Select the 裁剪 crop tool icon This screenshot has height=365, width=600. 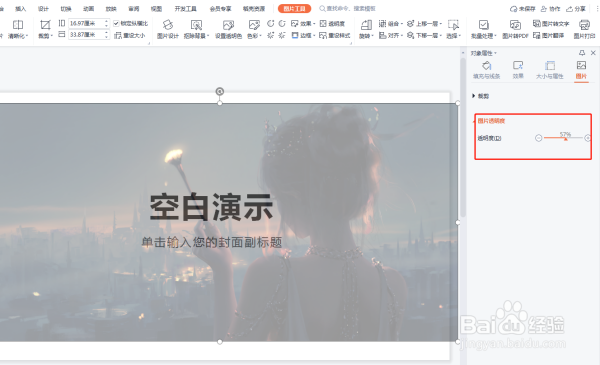(x=45, y=25)
